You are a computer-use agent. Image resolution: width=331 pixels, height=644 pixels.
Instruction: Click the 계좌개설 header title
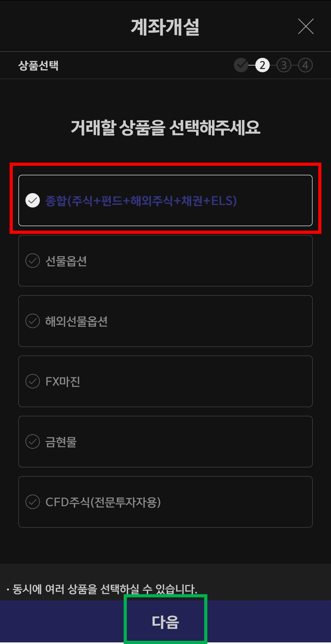(x=165, y=27)
